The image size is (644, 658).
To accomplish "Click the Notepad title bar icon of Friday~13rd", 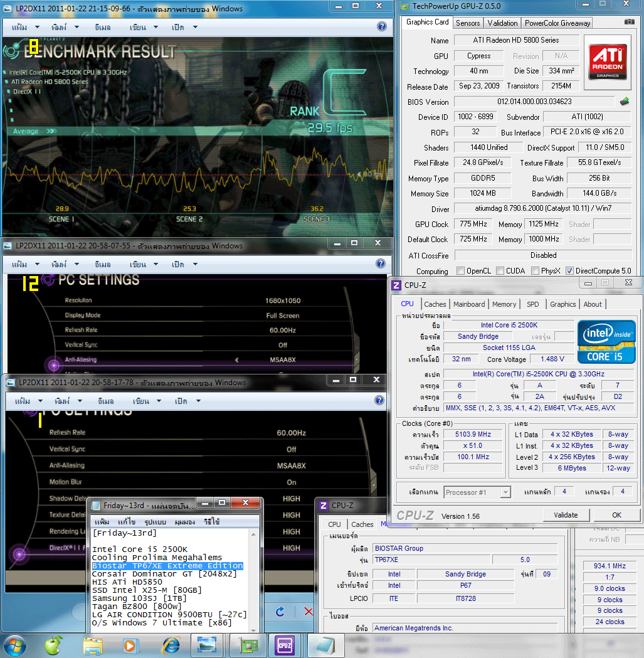I will point(96,505).
